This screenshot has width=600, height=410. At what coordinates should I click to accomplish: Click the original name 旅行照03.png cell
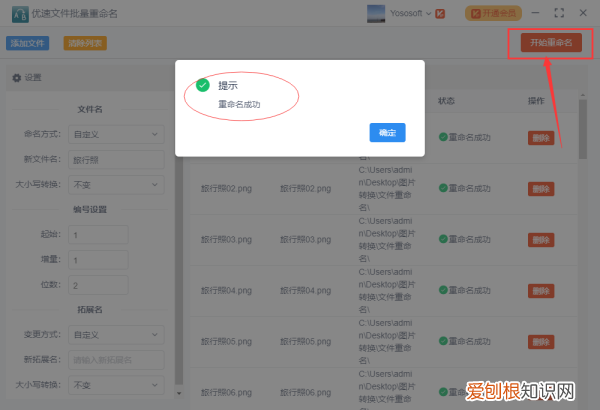(x=226, y=240)
